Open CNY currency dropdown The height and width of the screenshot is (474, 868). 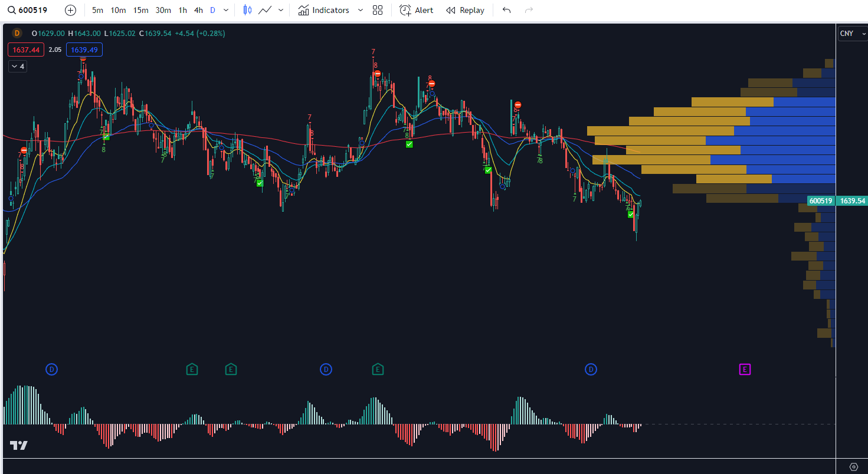[x=852, y=34]
